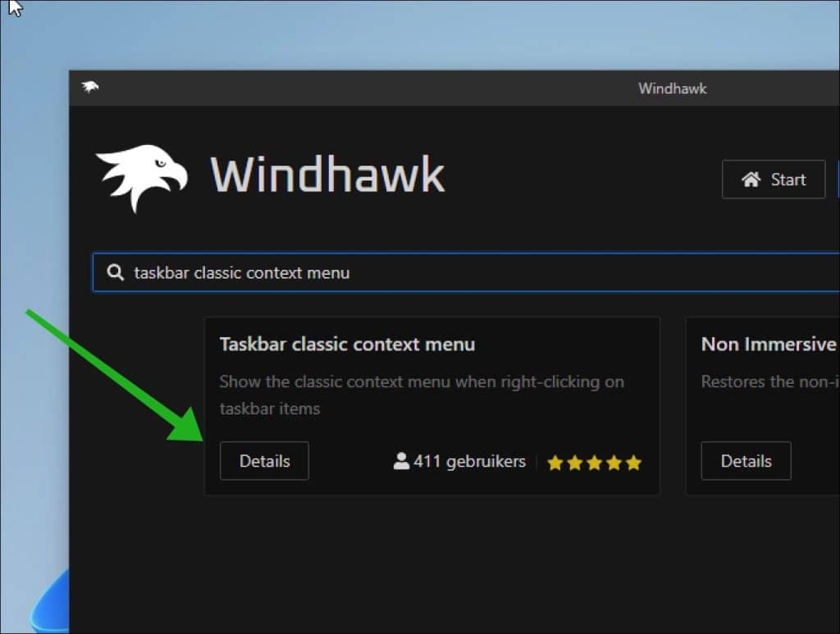Click the Windhawk eagle logo

tap(141, 178)
